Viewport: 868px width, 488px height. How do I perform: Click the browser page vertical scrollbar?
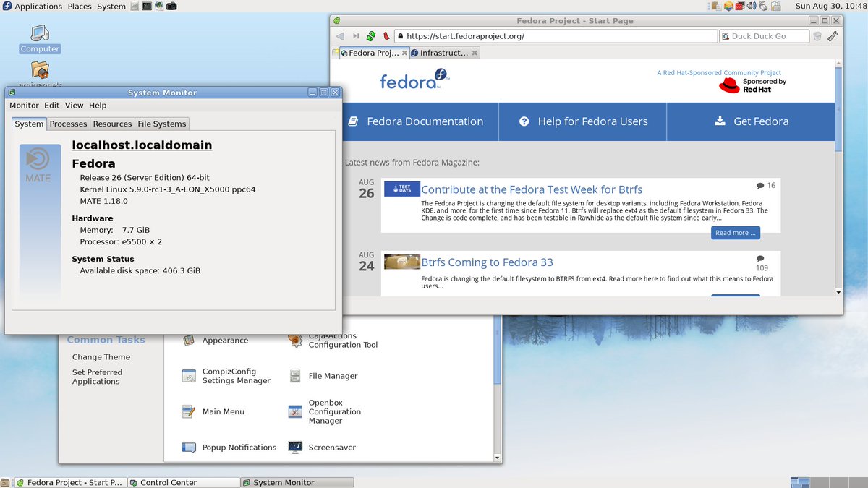click(838, 177)
